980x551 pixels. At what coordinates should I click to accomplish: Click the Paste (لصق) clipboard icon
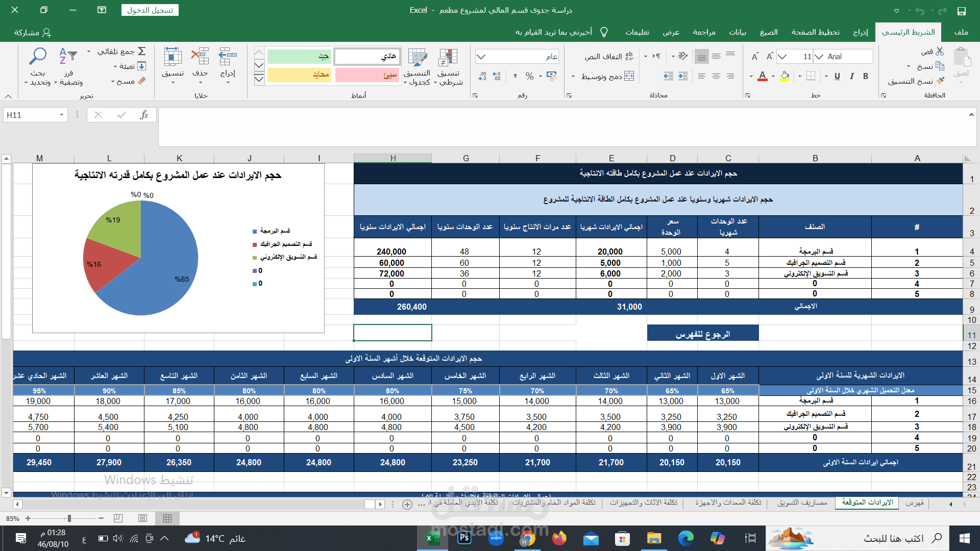(x=962, y=57)
